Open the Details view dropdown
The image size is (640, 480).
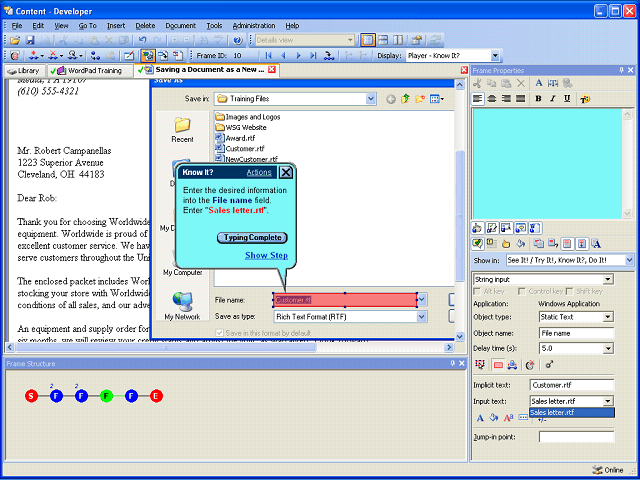tap(350, 40)
